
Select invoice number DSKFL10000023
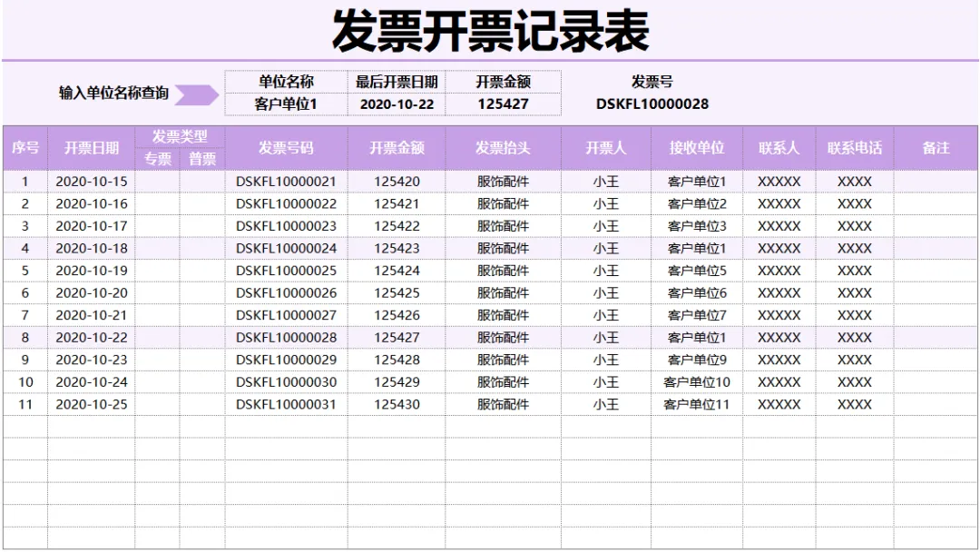tap(286, 226)
